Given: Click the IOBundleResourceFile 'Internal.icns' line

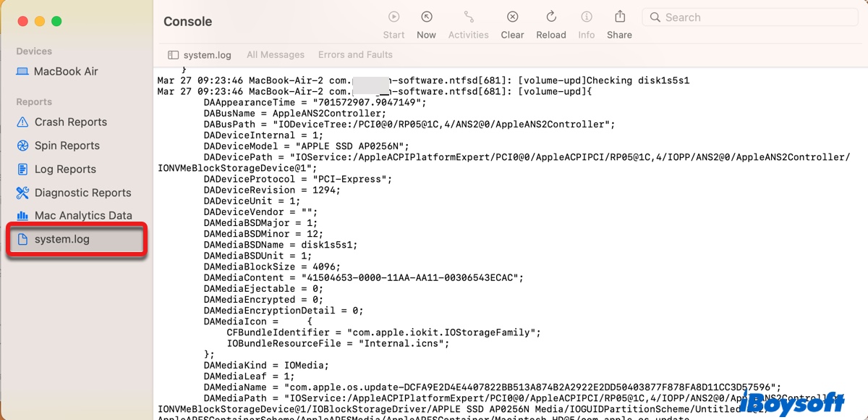Looking at the screenshot, I should click(x=339, y=343).
